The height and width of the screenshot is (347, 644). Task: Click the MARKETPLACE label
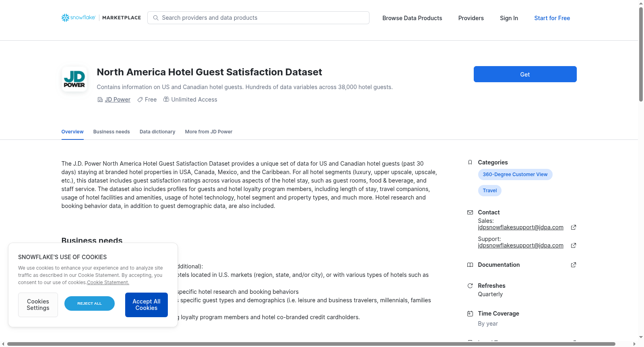122,18
